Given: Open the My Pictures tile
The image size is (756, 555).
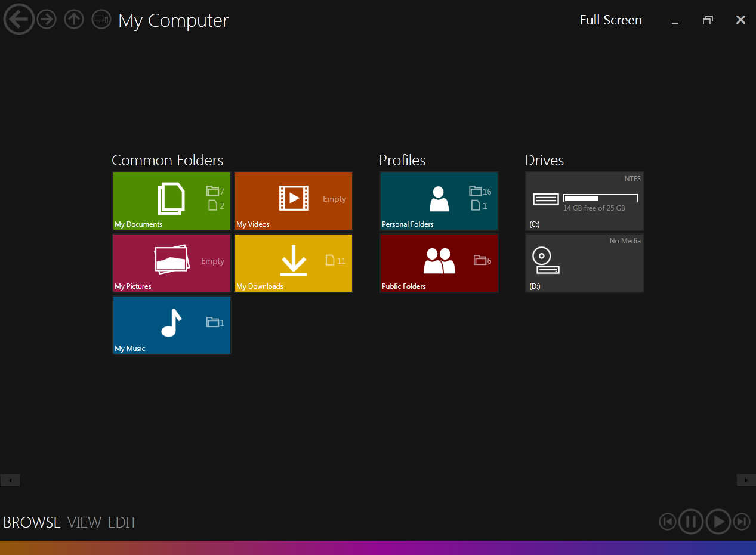Looking at the screenshot, I should coord(172,263).
